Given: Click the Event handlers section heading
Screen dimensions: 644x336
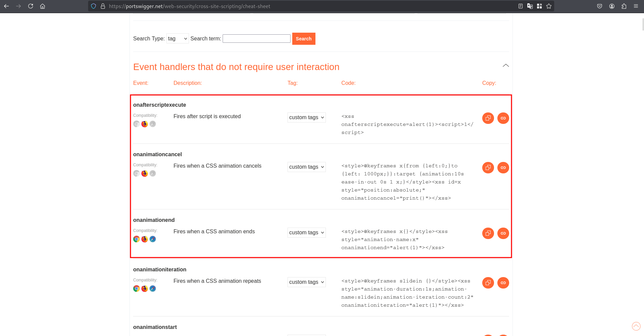Looking at the screenshot, I should click(236, 67).
